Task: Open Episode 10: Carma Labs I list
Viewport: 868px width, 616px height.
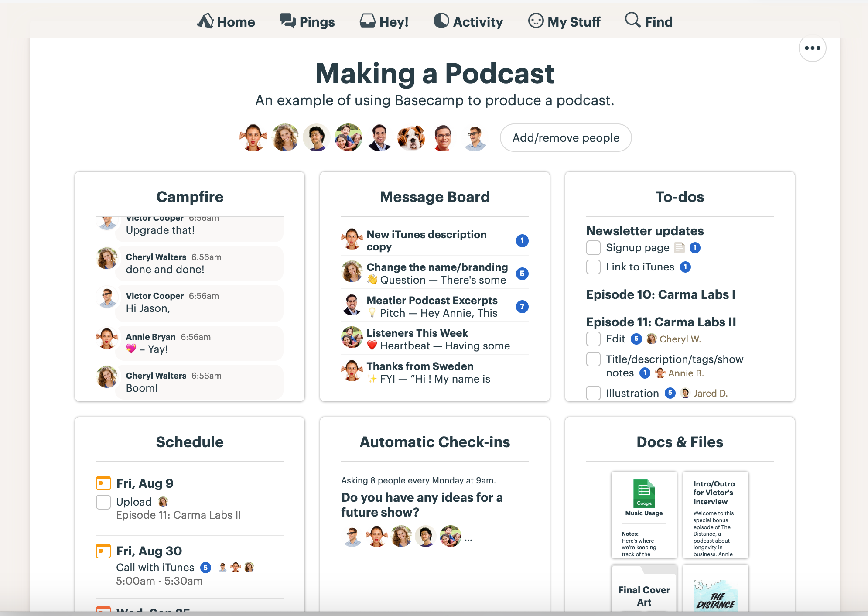Action: pyautogui.click(x=660, y=294)
